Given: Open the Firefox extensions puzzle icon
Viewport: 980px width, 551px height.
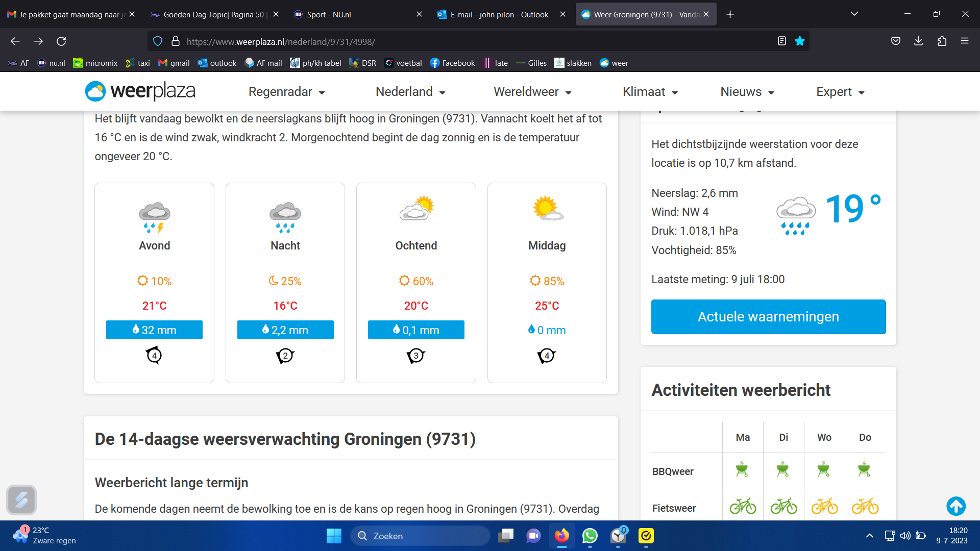Looking at the screenshot, I should click(x=942, y=41).
